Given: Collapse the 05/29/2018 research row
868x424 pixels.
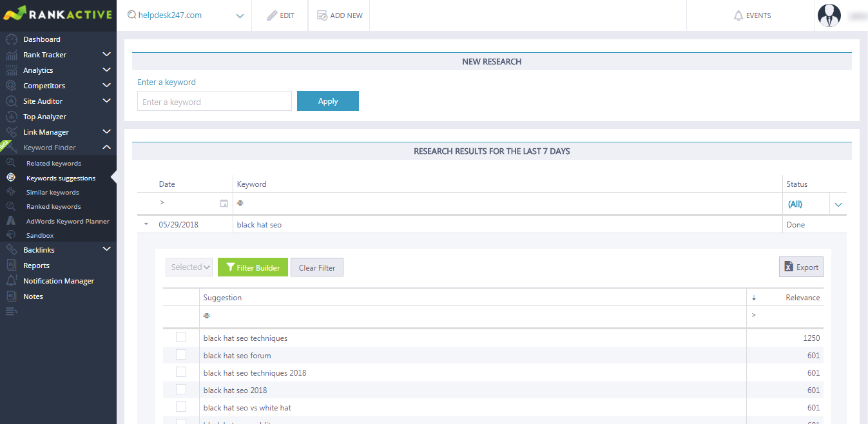Looking at the screenshot, I should (146, 225).
